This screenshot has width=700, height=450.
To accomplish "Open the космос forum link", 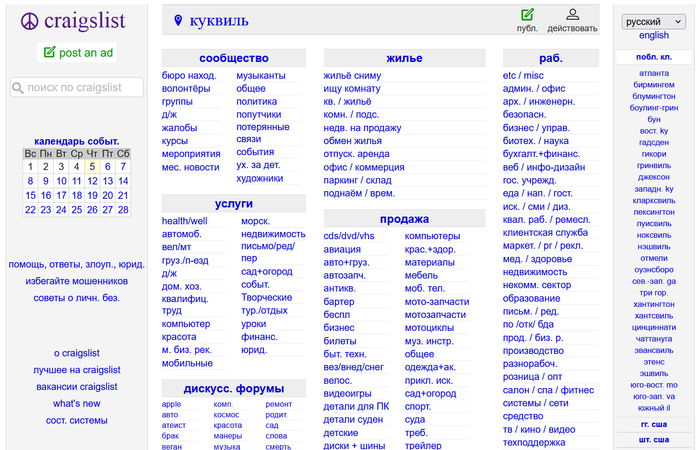I will pyautogui.click(x=226, y=415).
